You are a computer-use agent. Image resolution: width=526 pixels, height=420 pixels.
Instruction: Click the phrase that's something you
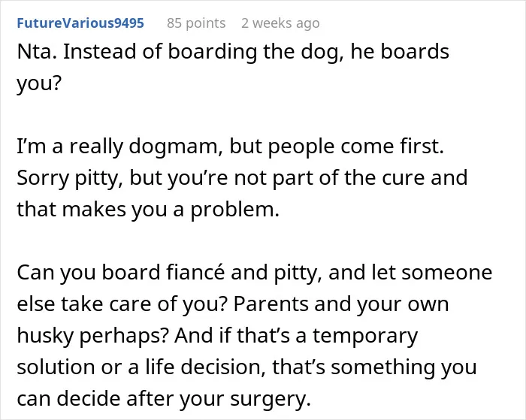coord(374,367)
